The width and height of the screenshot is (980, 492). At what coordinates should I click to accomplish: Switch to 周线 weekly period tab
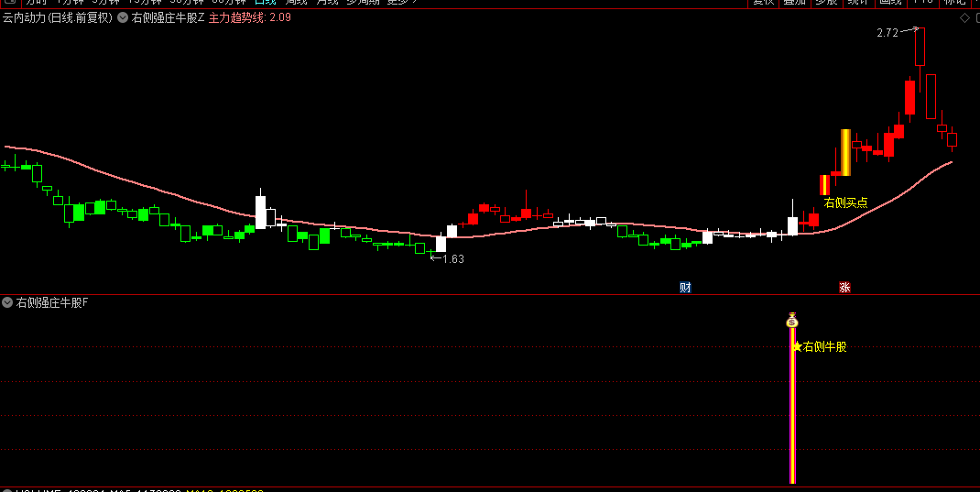296,2
